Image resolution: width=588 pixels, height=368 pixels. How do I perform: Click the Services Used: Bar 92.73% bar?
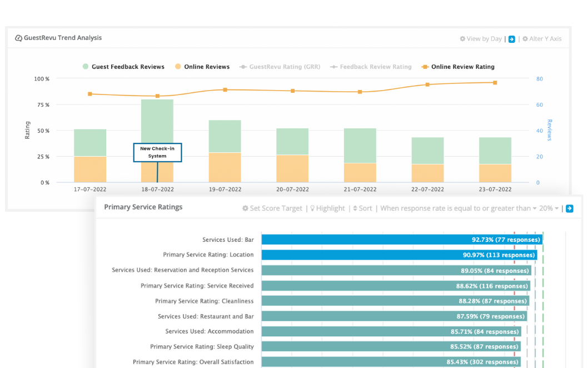(402, 240)
